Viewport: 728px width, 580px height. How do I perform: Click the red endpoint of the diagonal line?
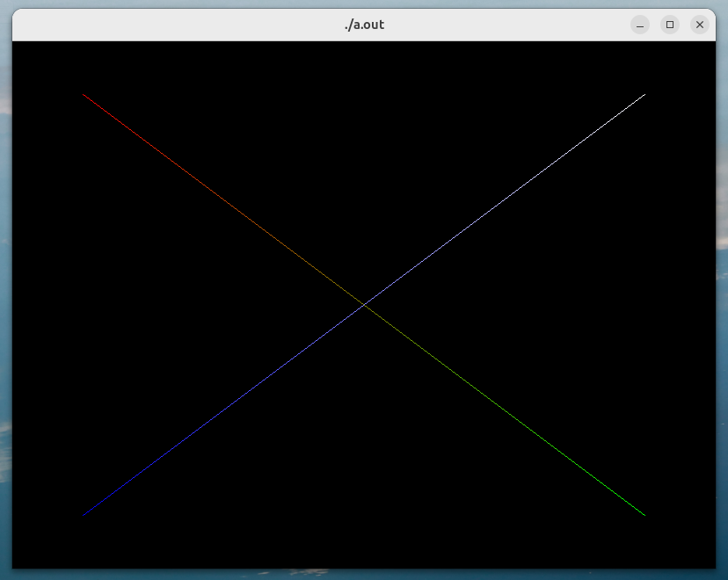pyautogui.click(x=84, y=95)
